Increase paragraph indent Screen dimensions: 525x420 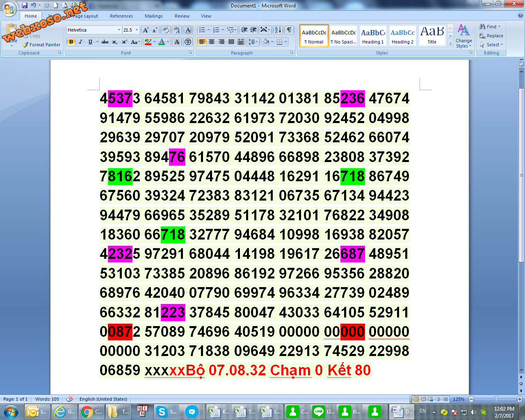253,30
